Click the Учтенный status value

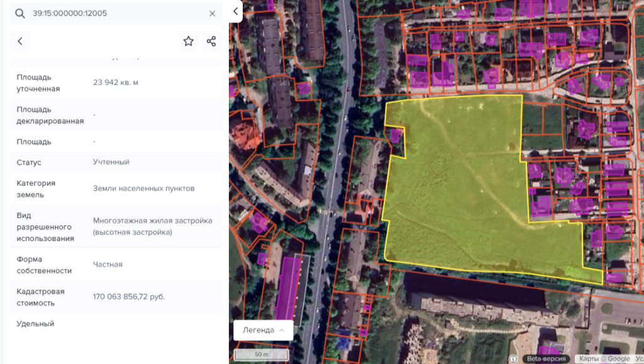pos(111,162)
